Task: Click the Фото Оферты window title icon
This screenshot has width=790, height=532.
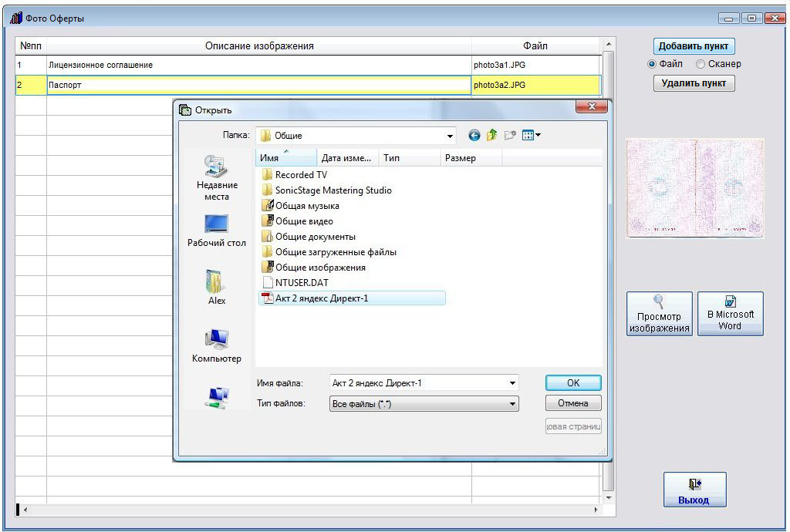Action: (16, 19)
